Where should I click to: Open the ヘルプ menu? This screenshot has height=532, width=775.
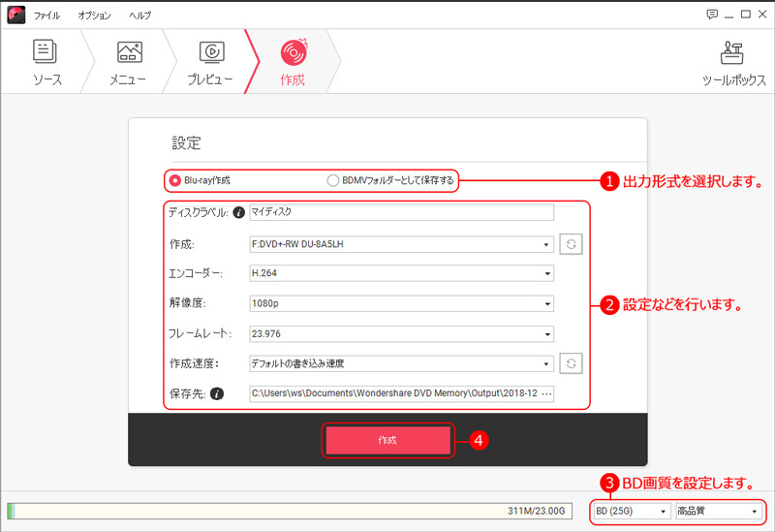click(139, 16)
